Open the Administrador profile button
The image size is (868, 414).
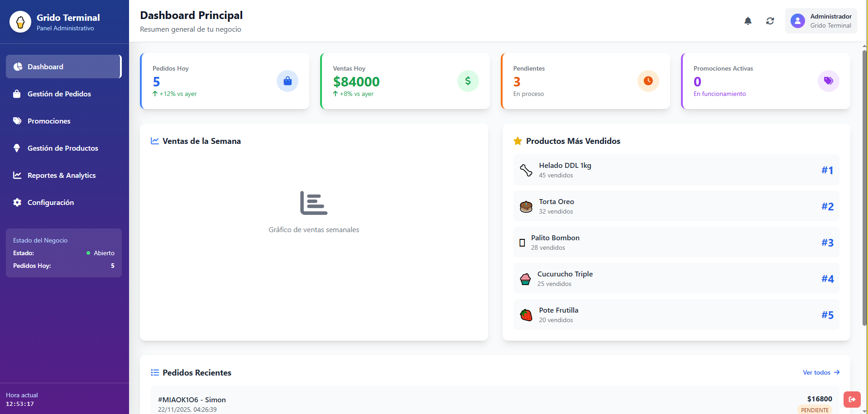820,21
